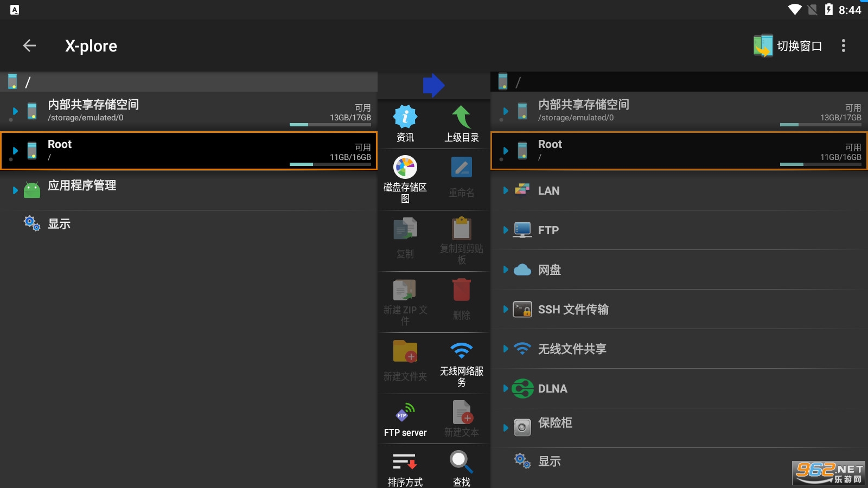
Task: Tap the 切换窗口 switch pane button
Action: (x=788, y=46)
